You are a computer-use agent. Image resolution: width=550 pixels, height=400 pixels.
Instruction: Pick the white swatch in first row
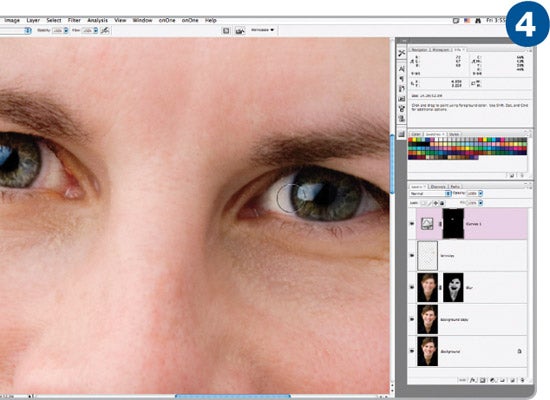(x=436, y=140)
